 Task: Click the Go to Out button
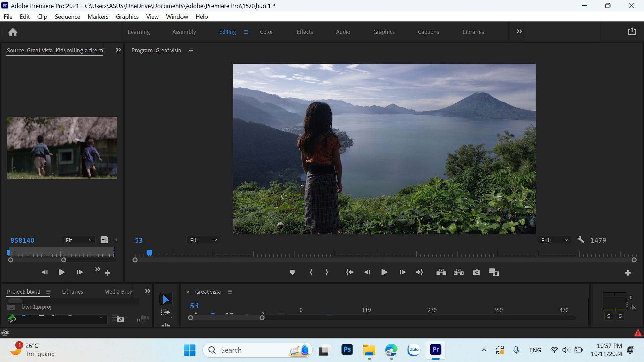click(419, 273)
